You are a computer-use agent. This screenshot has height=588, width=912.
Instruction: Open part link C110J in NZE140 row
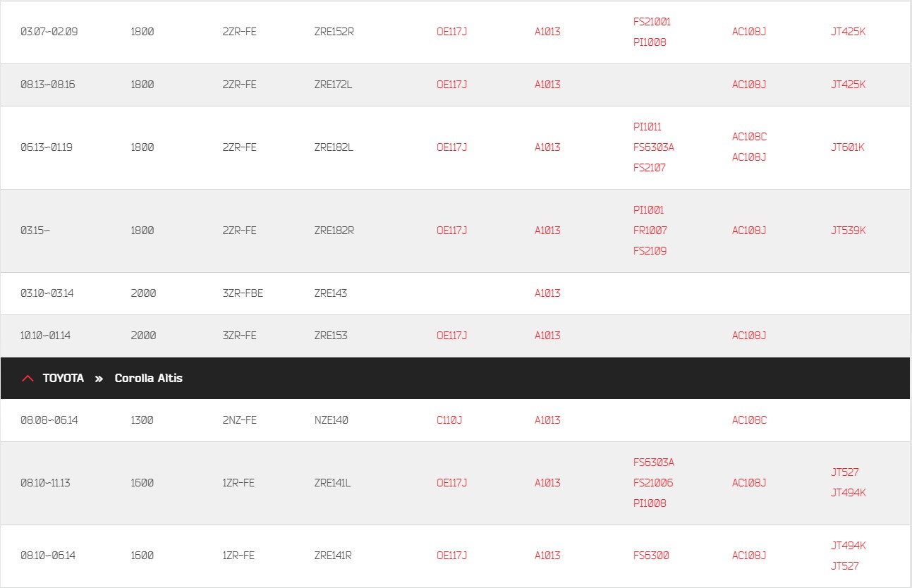[449, 420]
